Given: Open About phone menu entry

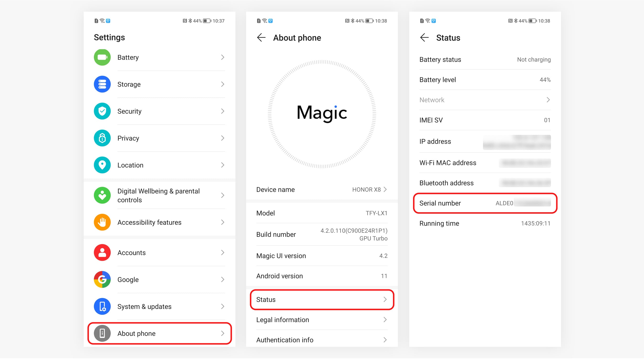Looking at the screenshot, I should [160, 333].
